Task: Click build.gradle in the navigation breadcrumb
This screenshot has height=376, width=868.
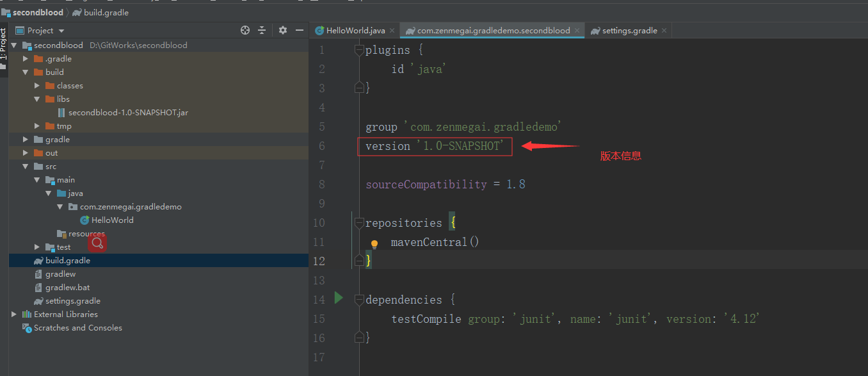Action: coord(101,12)
